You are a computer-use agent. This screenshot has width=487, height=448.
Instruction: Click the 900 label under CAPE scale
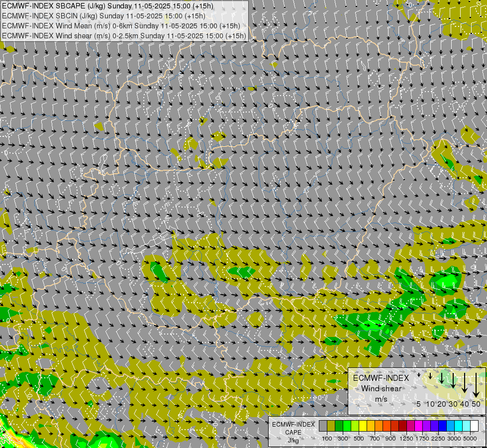point(390,439)
